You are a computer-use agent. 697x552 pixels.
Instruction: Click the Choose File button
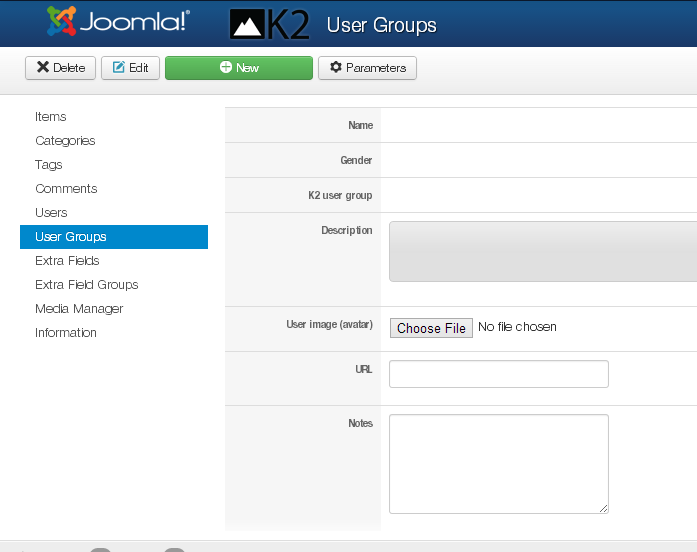point(431,328)
